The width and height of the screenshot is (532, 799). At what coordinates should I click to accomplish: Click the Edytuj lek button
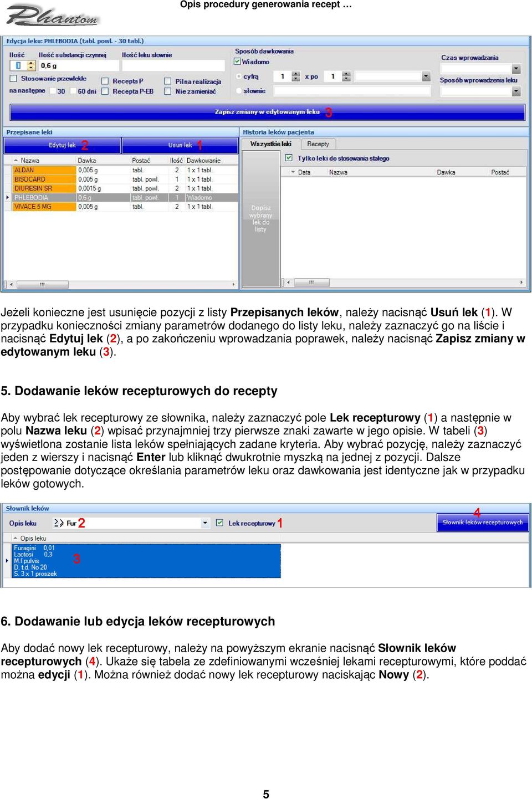pos(62,145)
